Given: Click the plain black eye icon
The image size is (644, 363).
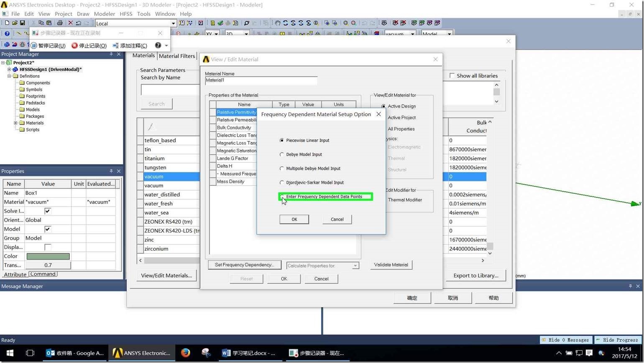Looking at the screenshot, I should 384,23.
